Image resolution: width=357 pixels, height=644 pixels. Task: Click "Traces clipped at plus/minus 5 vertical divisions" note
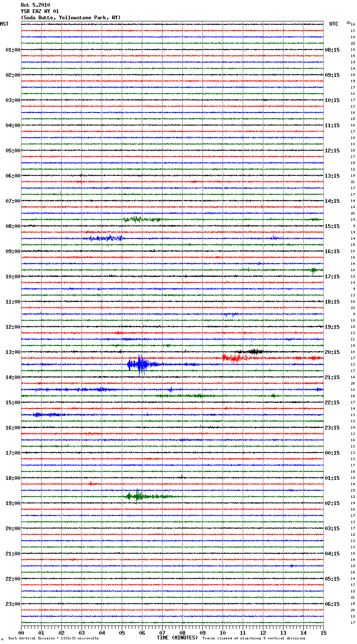(x=254, y=638)
